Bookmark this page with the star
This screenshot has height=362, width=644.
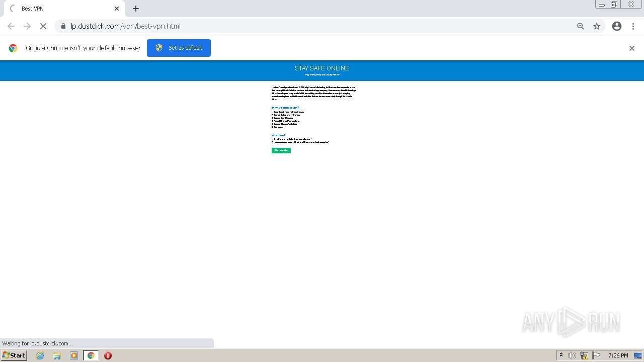tap(597, 26)
